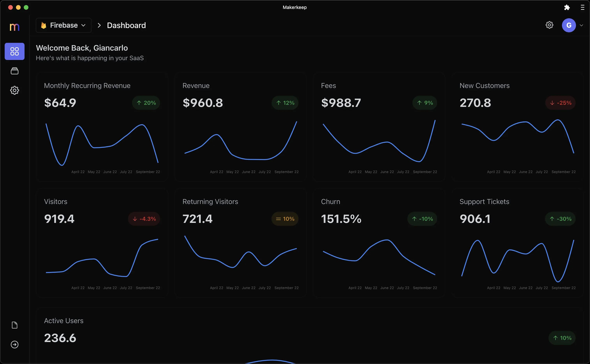
Task: Open the sidebar settings gear icon
Action: pos(14,90)
